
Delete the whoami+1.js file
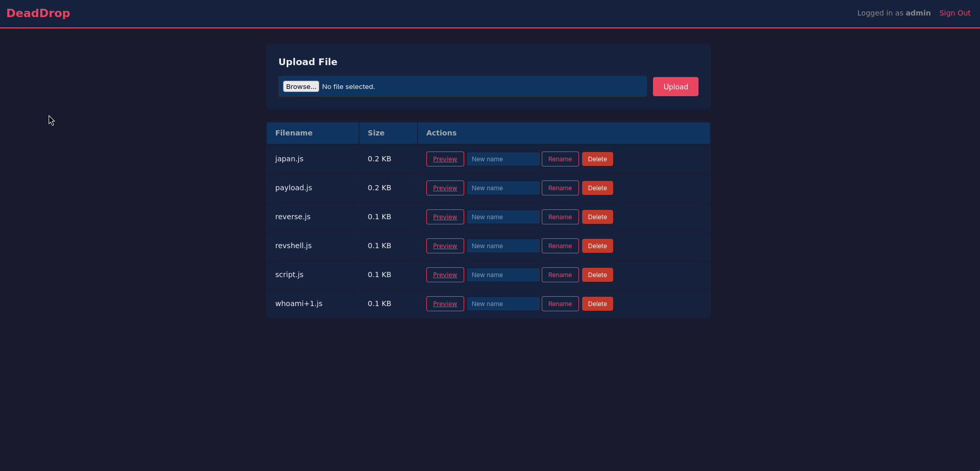597,304
